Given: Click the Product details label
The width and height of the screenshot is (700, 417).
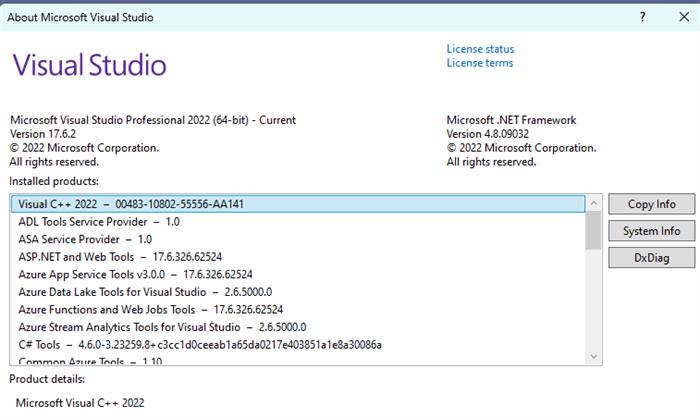Looking at the screenshot, I should coord(47,379).
